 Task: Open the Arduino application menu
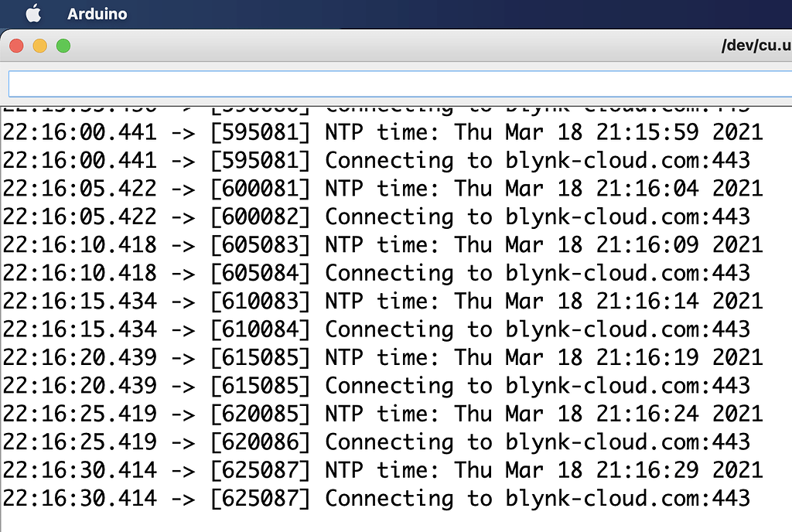coord(96,12)
